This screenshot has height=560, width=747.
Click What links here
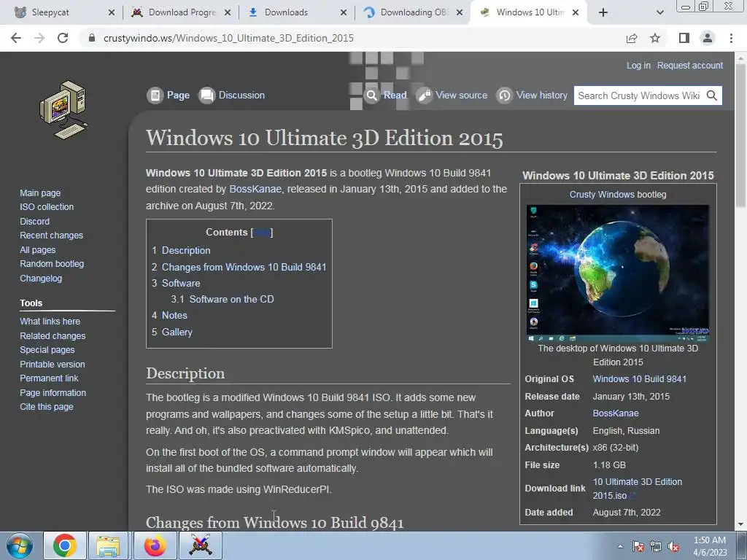pyautogui.click(x=50, y=322)
